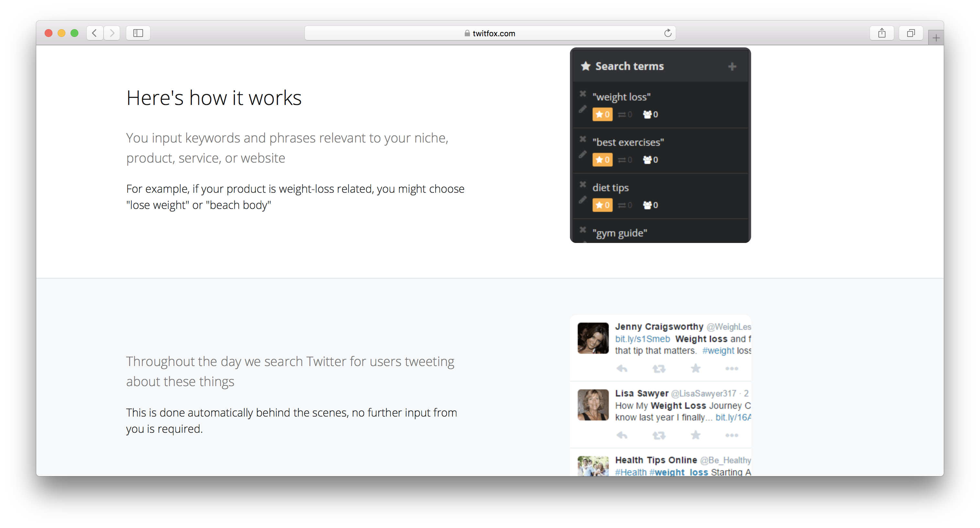Click the #Health hashtag link
This screenshot has height=528, width=980.
[630, 472]
